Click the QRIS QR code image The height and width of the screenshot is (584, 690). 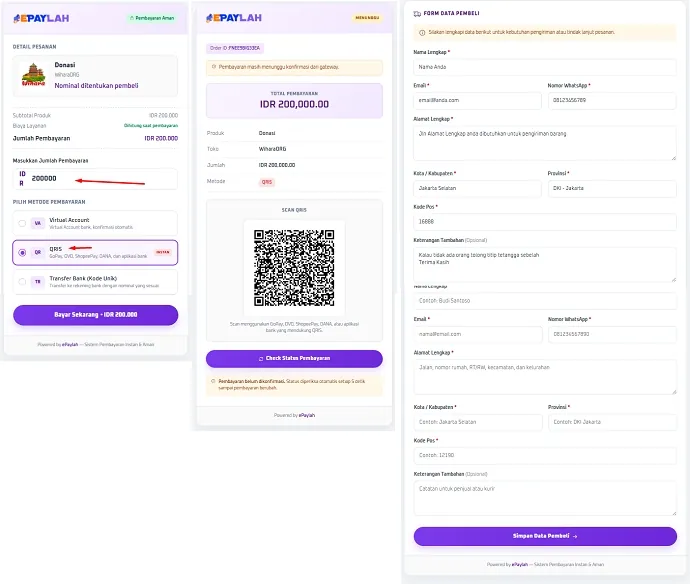pyautogui.click(x=294, y=268)
